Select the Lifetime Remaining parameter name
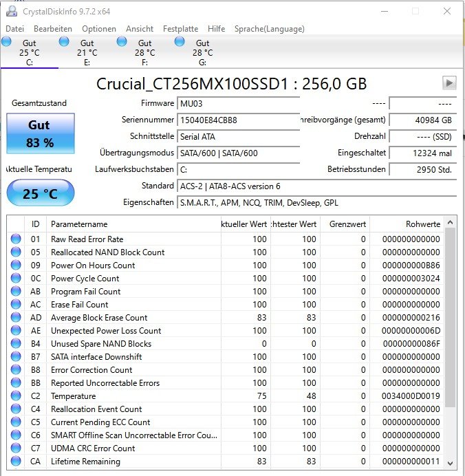 (x=85, y=462)
